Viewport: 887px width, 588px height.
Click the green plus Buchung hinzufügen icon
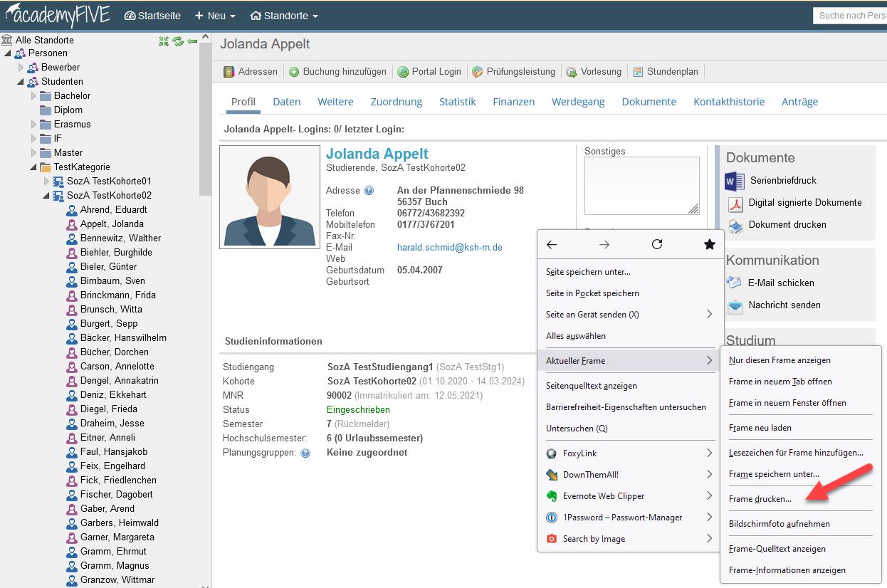(x=294, y=72)
